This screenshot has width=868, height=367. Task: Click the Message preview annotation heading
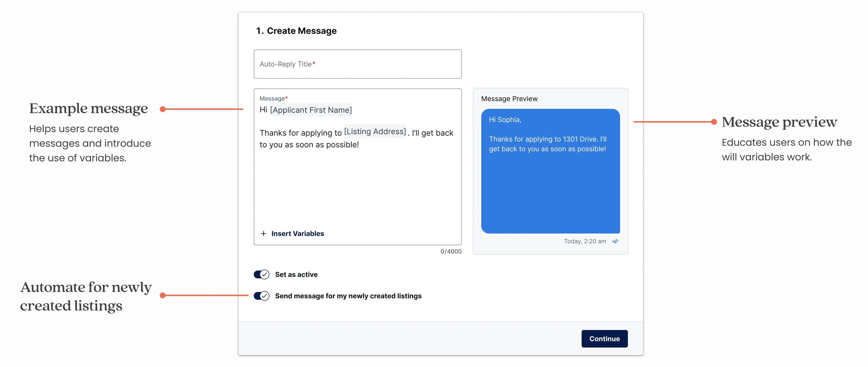[x=779, y=122]
